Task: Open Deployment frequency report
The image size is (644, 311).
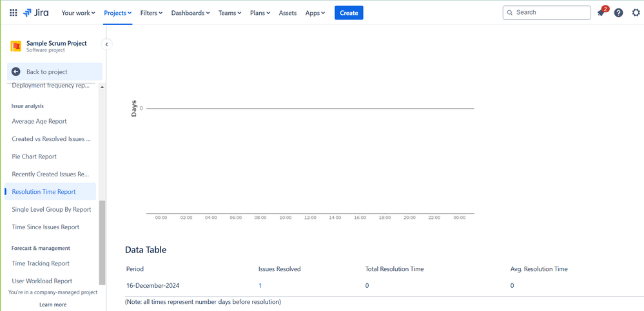Action: 50,86
